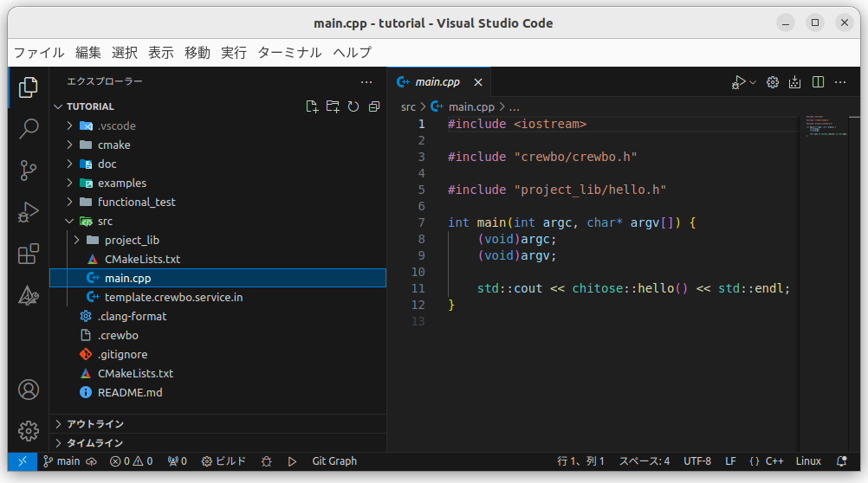Click the gear icon in editor toolbar
This screenshot has width=868, height=483.
[772, 82]
